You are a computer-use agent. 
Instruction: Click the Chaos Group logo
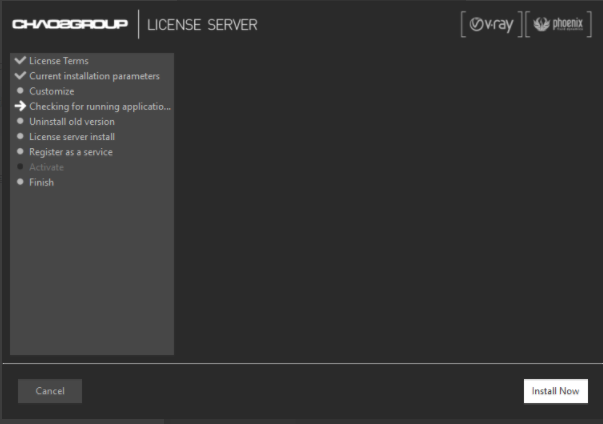coord(70,24)
